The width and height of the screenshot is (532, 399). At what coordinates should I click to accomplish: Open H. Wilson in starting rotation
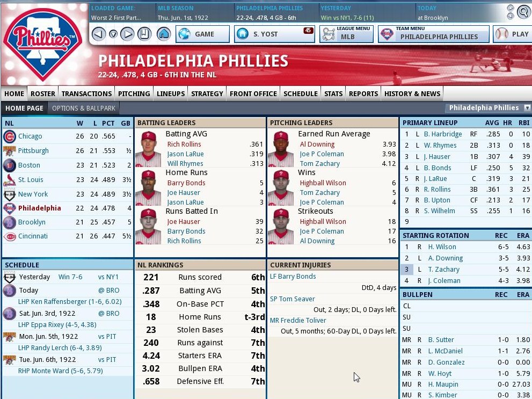442,247
